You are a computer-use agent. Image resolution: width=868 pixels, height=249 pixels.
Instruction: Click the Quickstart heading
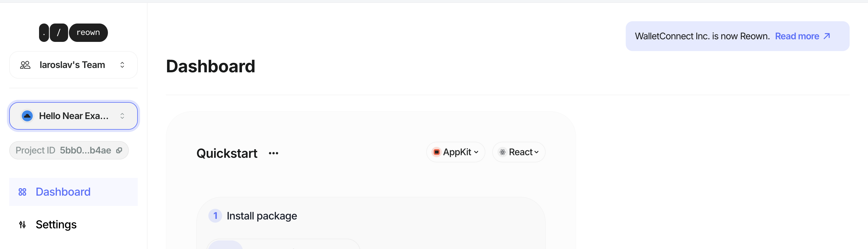[x=227, y=153]
